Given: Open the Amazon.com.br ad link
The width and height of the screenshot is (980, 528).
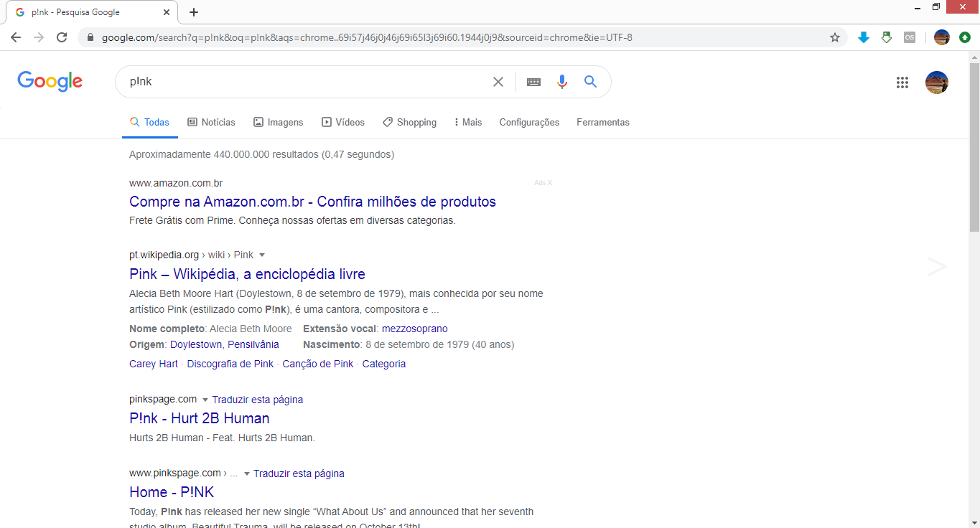Looking at the screenshot, I should point(312,202).
